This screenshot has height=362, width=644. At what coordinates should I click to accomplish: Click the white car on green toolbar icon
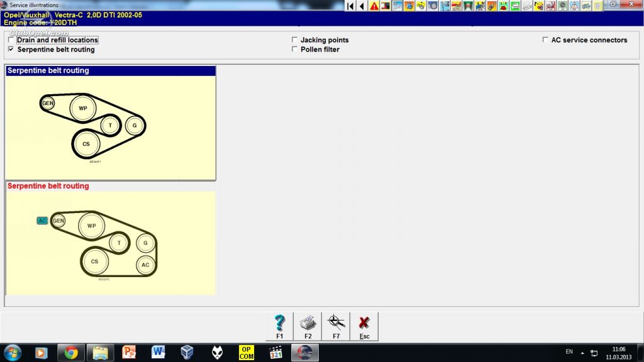tap(515, 6)
